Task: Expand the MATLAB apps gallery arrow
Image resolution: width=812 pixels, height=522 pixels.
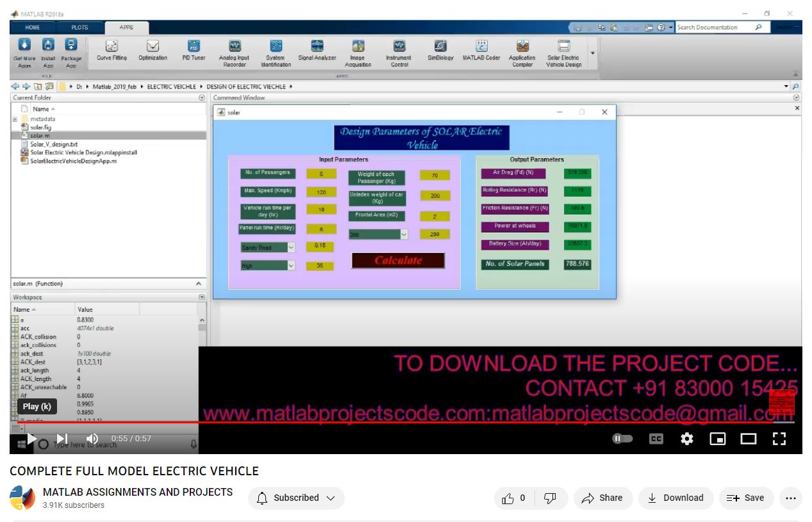Action: coord(592,53)
